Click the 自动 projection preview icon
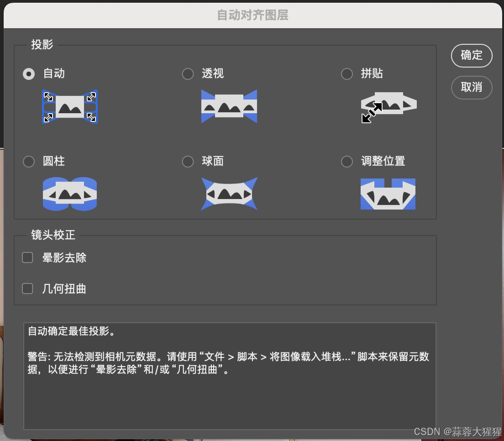Screen dimensions: 504x441 pyautogui.click(x=70, y=106)
